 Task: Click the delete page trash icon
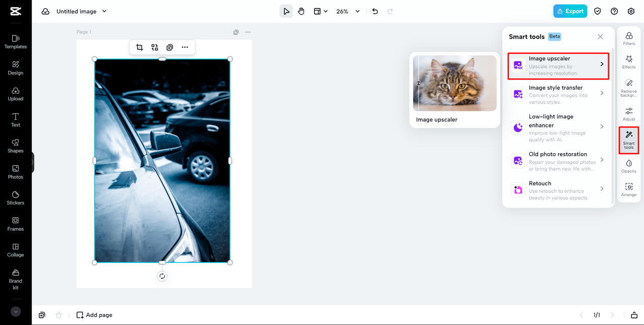(58, 315)
